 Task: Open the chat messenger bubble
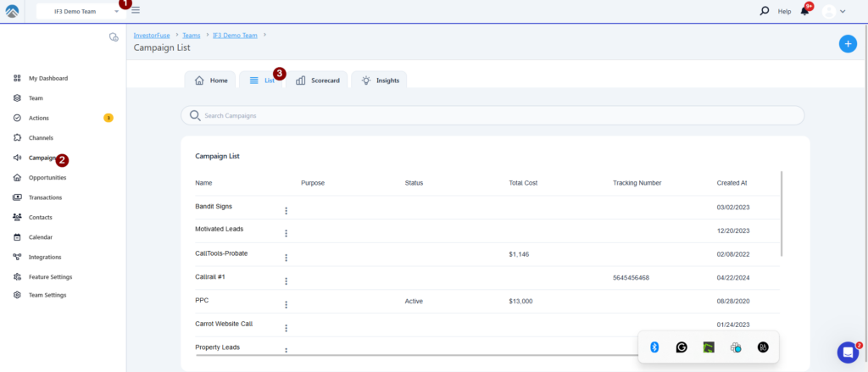pyautogui.click(x=848, y=352)
